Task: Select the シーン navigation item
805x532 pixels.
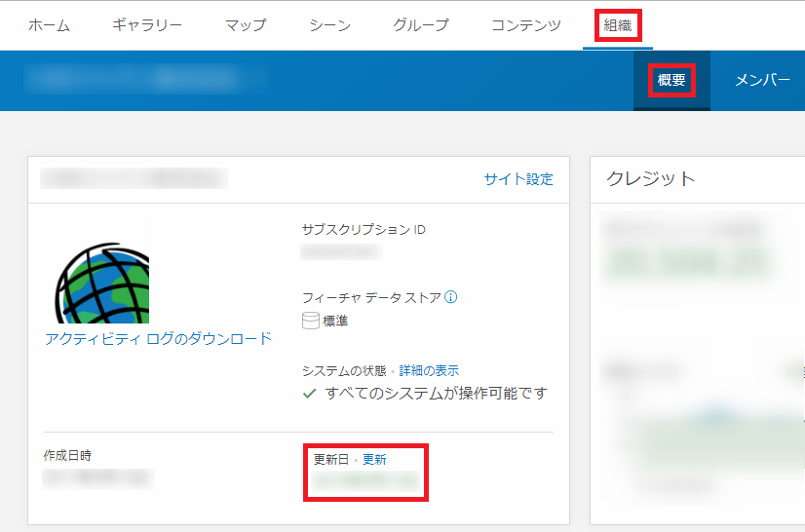Action: pos(329,25)
